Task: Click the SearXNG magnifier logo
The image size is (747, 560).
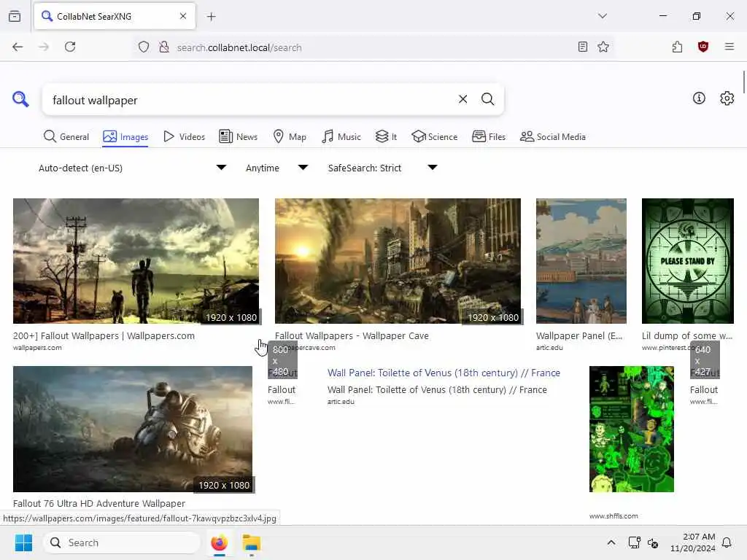Action: 20,99
